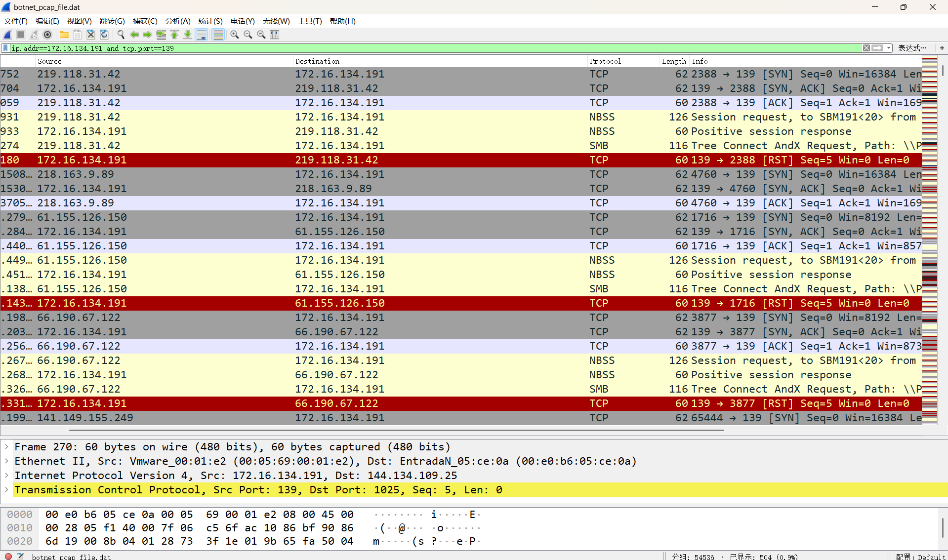The height and width of the screenshot is (560, 948).
Task: Expand Internet Protocol Version 4 row
Action: pos(7,476)
